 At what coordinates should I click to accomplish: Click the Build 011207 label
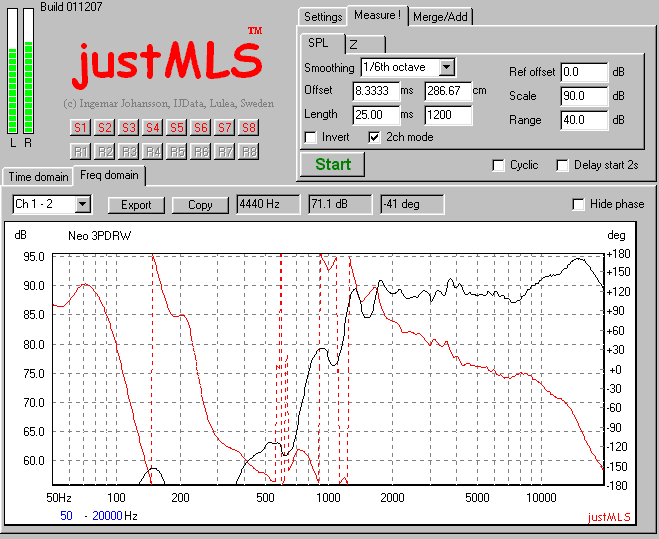71,7
